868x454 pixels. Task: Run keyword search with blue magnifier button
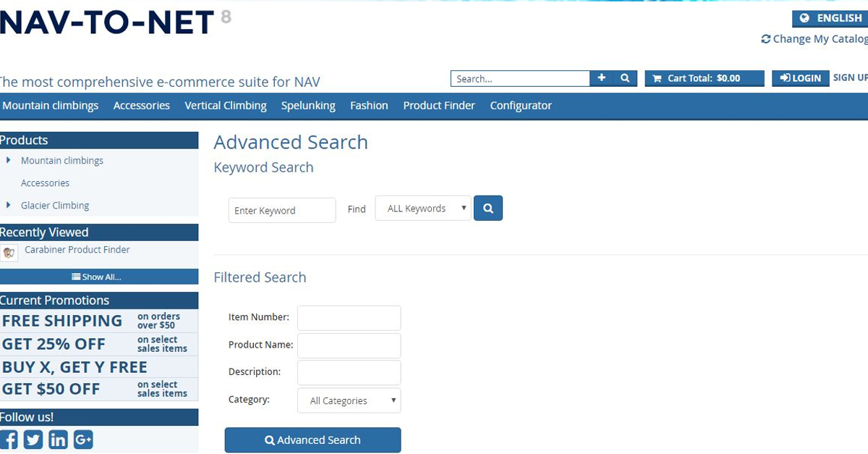coord(488,209)
